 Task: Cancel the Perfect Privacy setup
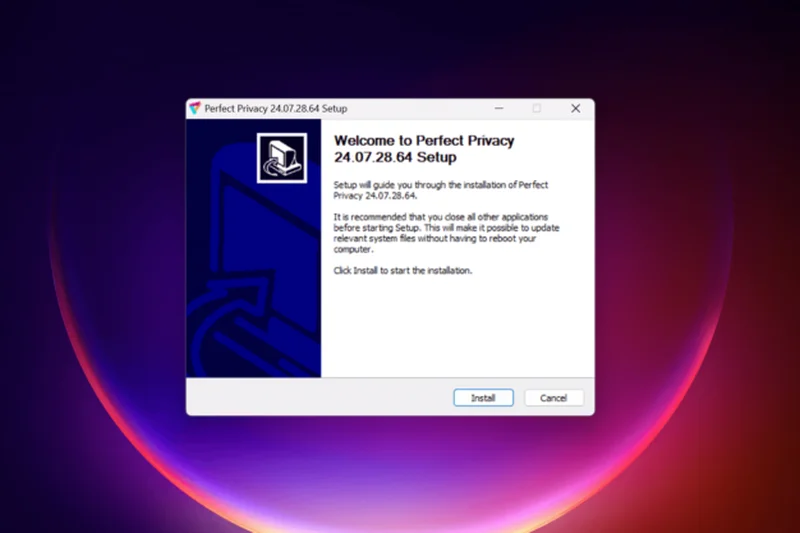tap(554, 398)
